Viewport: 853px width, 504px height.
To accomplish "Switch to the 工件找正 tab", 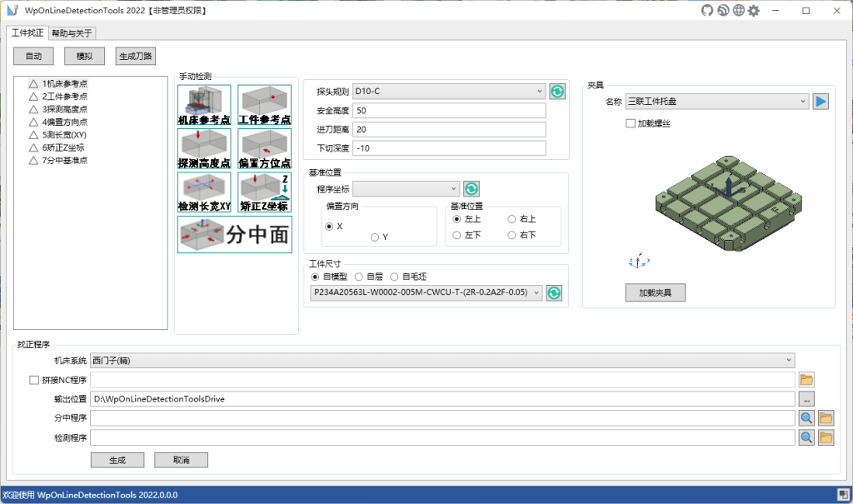I will coord(27,32).
